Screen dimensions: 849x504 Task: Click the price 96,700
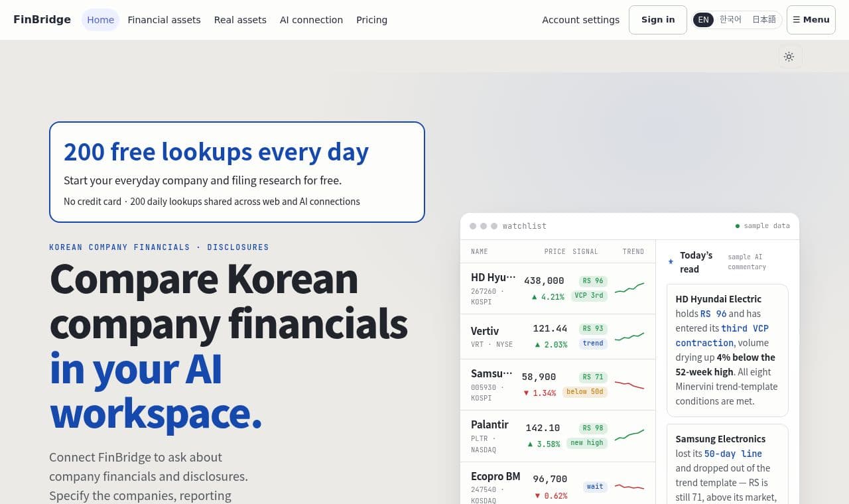click(550, 479)
